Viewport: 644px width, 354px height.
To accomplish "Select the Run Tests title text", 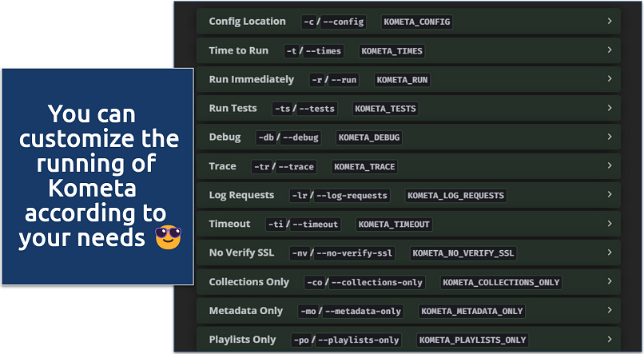I will (233, 108).
